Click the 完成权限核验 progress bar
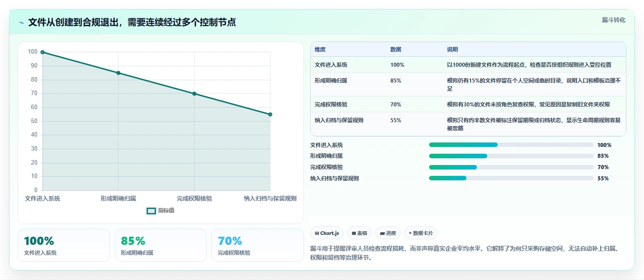 click(511, 167)
